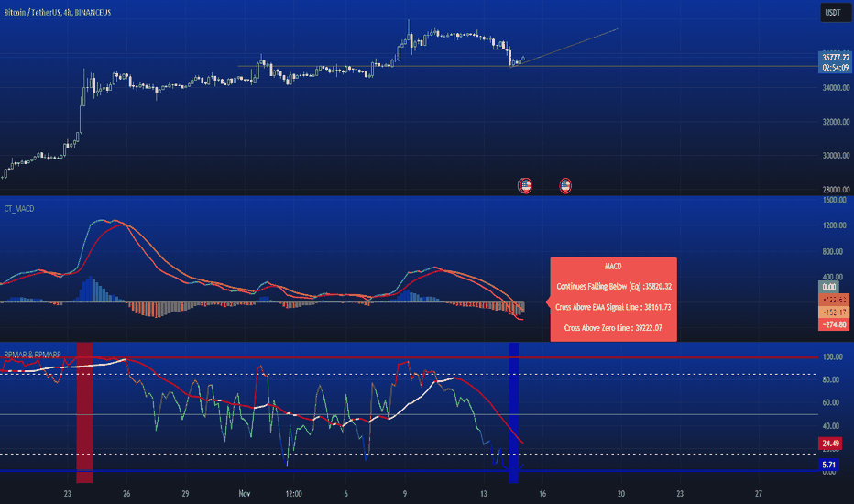The width and height of the screenshot is (854, 504).
Task: Select the blue oversold band in RPMAR pane
Action: [514, 412]
